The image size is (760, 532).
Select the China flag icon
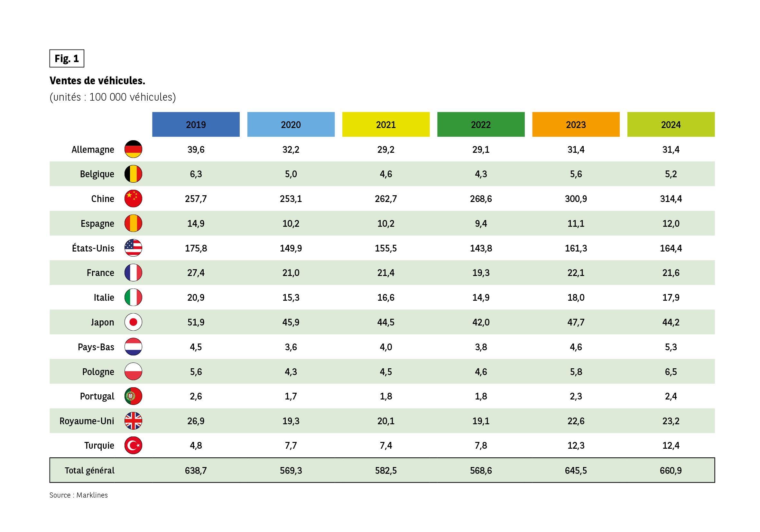click(x=133, y=198)
